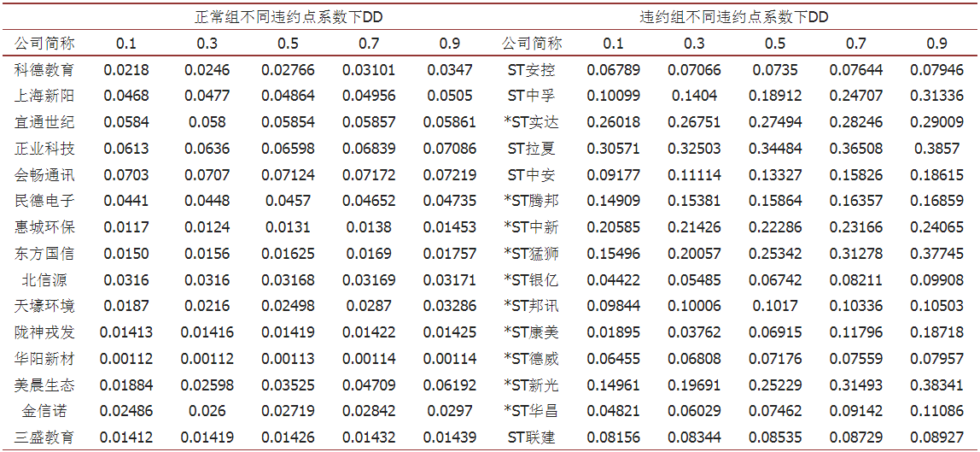Select the *ST猛狮 company cell
The width and height of the screenshot is (980, 452).
tap(531, 254)
